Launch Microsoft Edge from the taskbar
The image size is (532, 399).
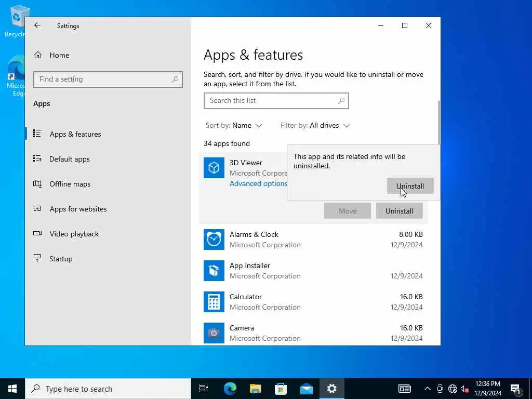coord(230,389)
